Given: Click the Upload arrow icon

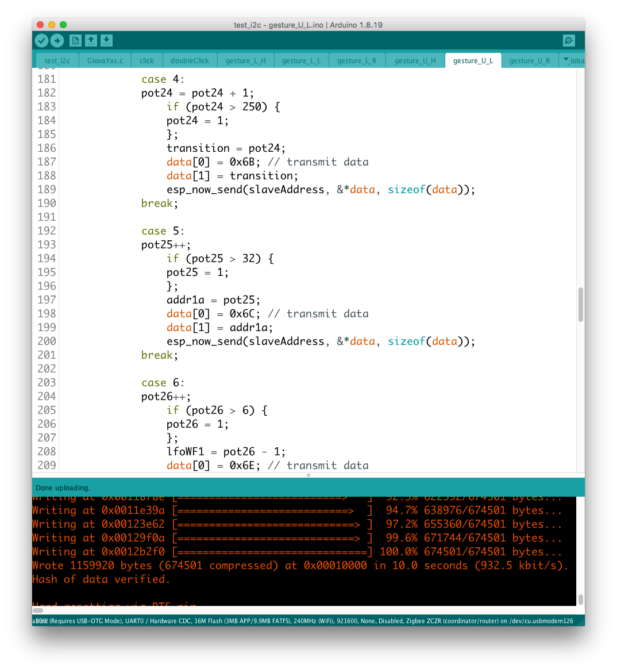Looking at the screenshot, I should [x=57, y=40].
